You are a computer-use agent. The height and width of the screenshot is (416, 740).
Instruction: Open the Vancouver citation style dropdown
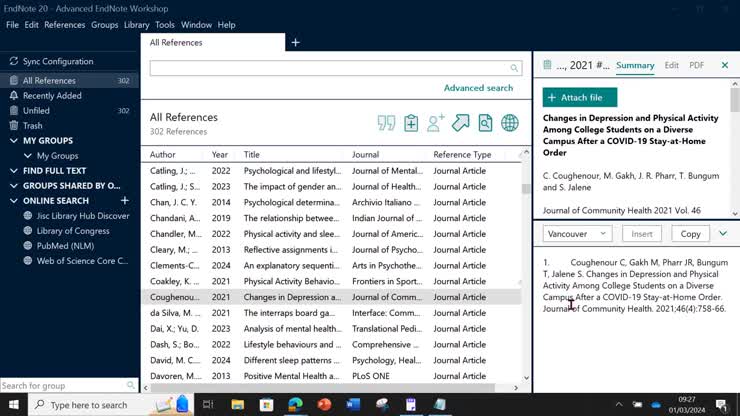[x=577, y=234]
